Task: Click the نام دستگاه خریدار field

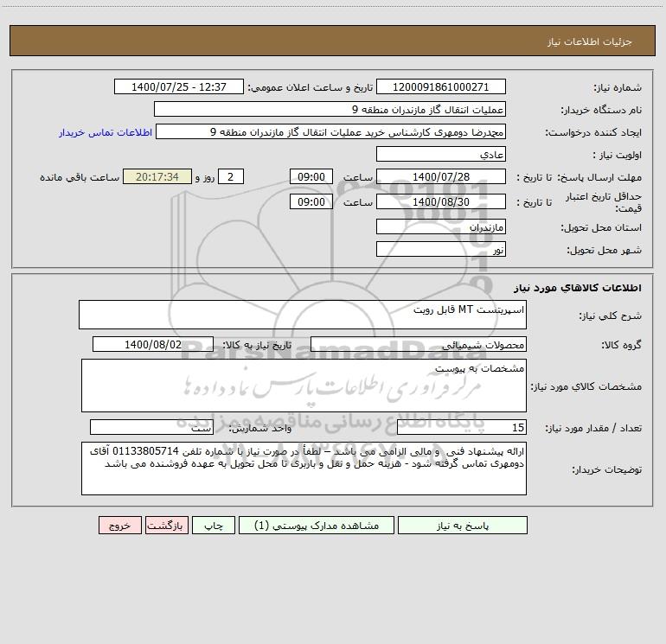Action: (330, 109)
